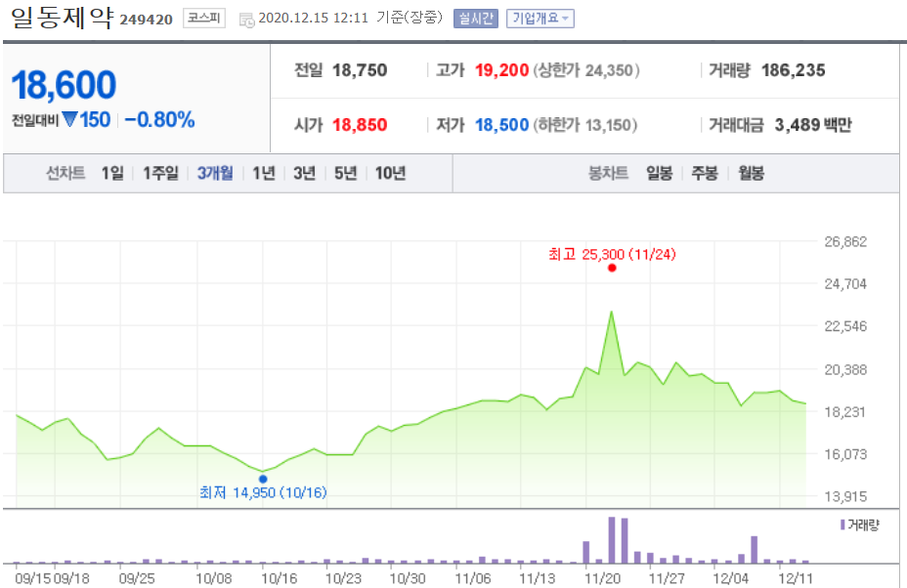This screenshot has width=907, height=588.
Task: Click the 최저 14,950 (10/16) label
Action: (263, 492)
